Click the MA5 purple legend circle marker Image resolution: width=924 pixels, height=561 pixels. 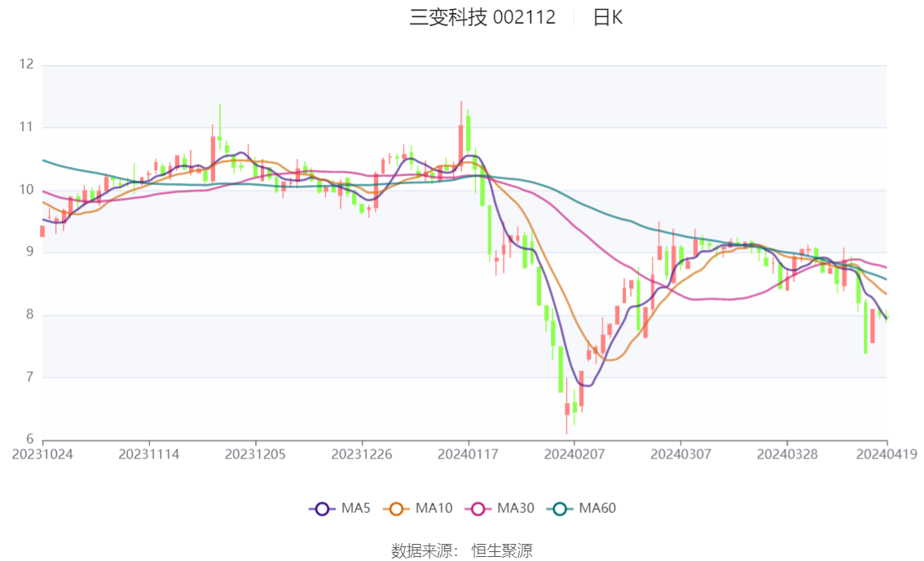click(x=323, y=509)
